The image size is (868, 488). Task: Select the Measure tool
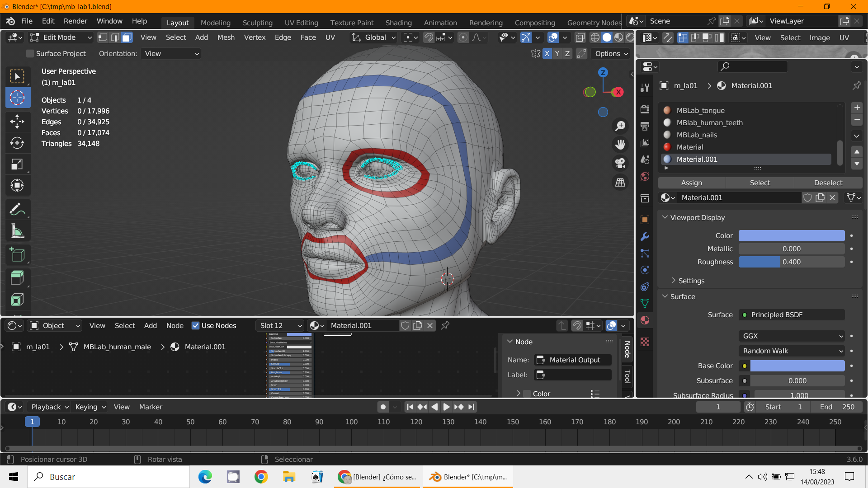click(17, 231)
